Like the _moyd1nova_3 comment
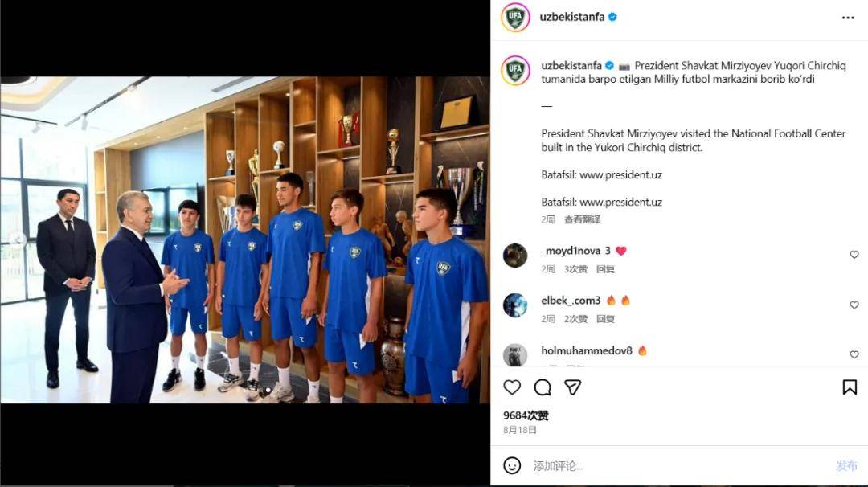 point(854,255)
